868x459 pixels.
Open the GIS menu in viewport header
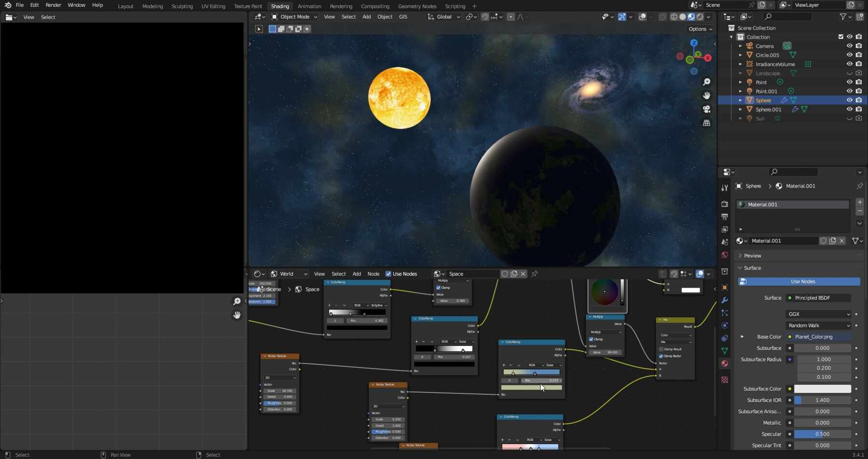click(x=403, y=16)
